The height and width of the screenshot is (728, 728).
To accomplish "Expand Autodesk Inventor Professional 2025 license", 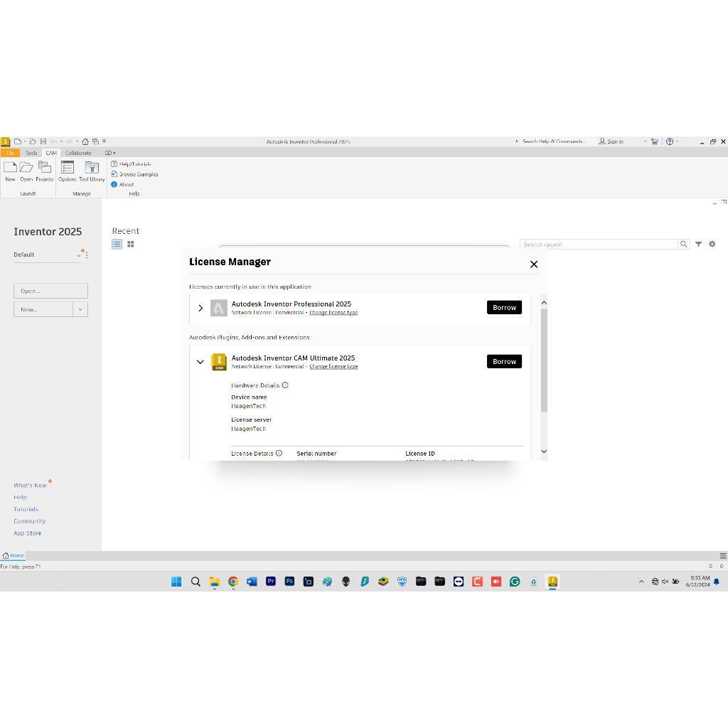I will 200,308.
